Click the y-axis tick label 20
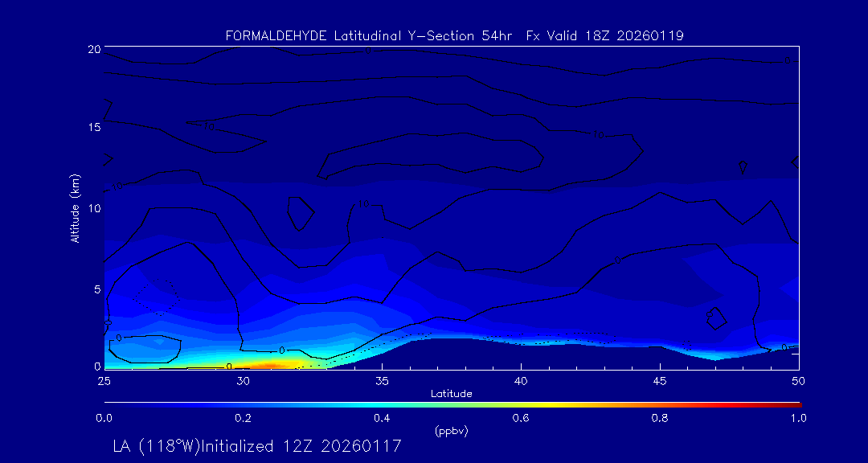868x463 pixels. (x=94, y=49)
